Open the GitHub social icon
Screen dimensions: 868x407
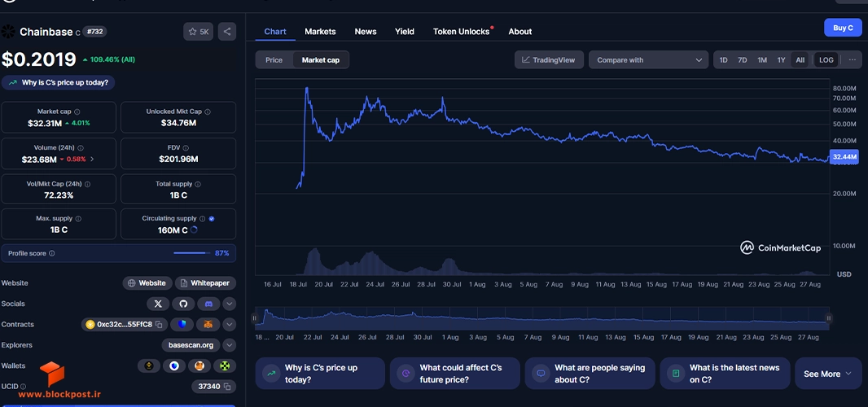pos(183,304)
